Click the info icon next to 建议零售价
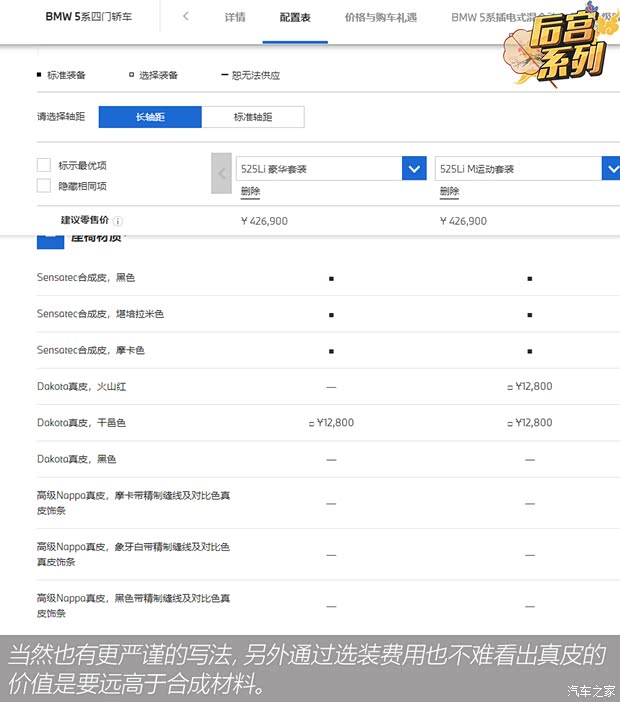Viewport: 620px width, 702px height. [x=118, y=221]
